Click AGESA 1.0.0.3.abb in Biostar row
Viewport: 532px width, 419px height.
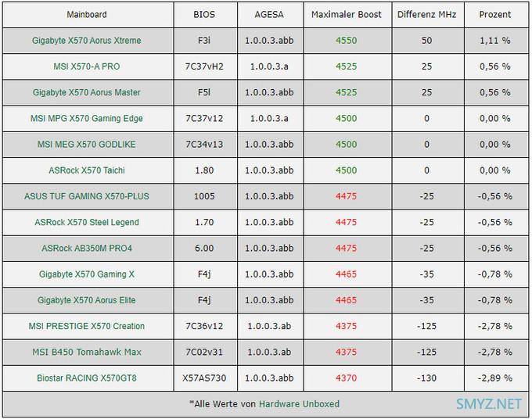[269, 378]
